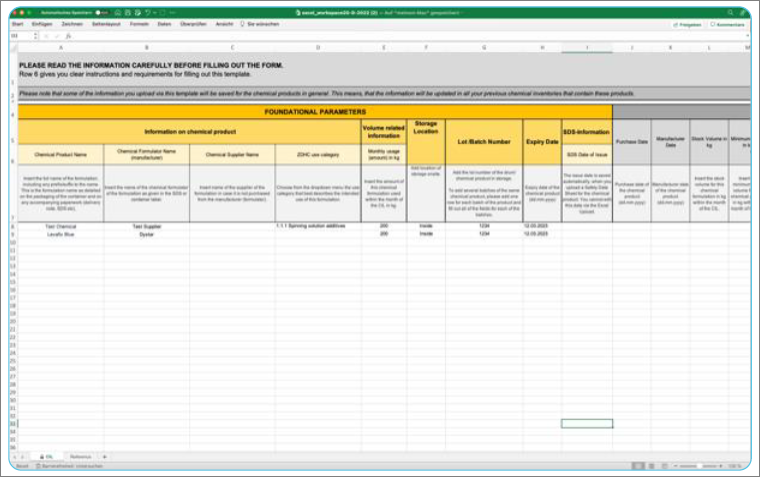
Task: Click the accessibility status in status bar
Action: click(x=69, y=466)
